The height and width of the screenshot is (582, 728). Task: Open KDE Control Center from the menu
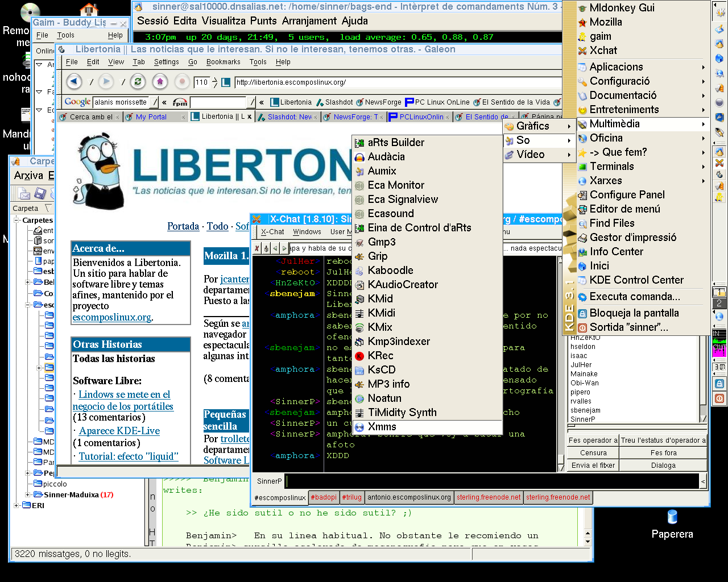(643, 280)
